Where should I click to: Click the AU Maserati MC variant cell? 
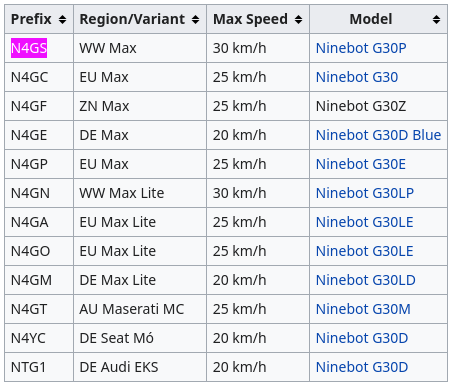click(x=140, y=309)
